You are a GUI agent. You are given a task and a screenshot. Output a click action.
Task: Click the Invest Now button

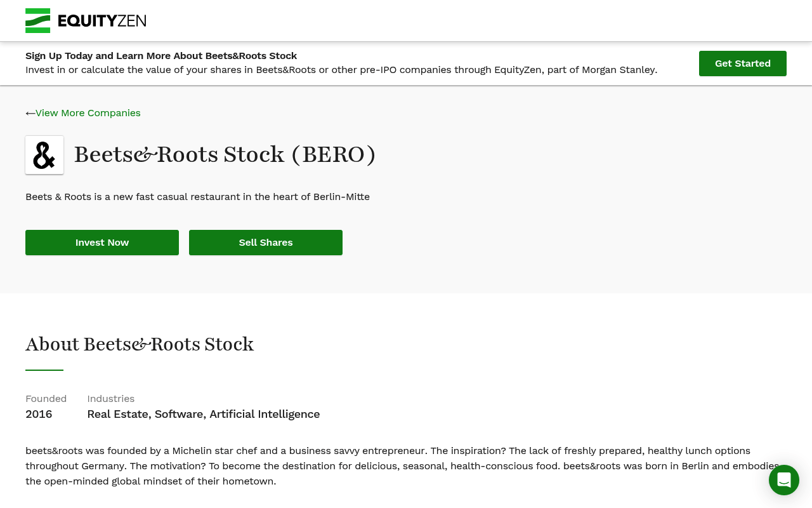pyautogui.click(x=102, y=243)
